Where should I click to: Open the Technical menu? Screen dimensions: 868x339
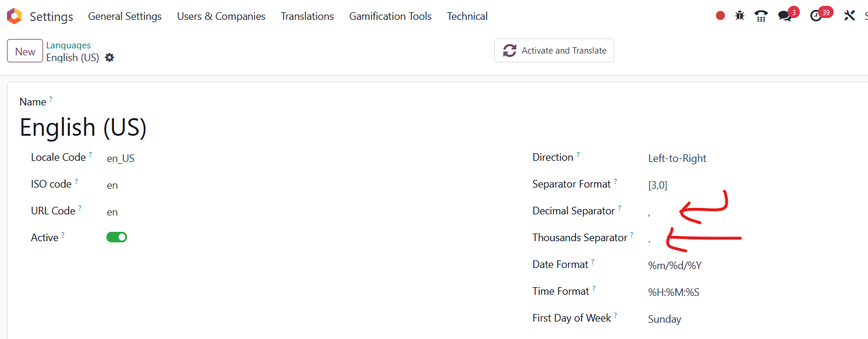tap(467, 16)
